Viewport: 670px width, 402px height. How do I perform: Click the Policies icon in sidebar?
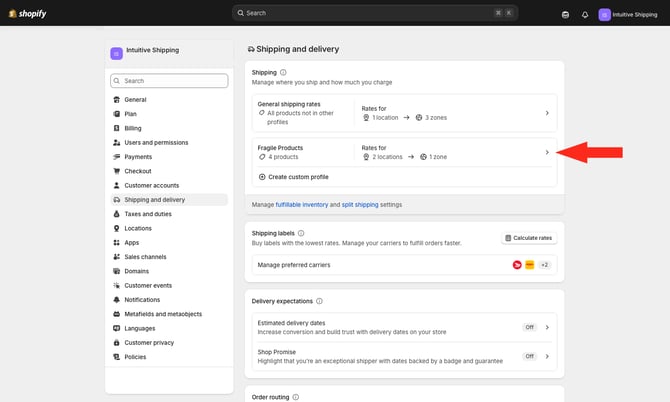(116, 357)
